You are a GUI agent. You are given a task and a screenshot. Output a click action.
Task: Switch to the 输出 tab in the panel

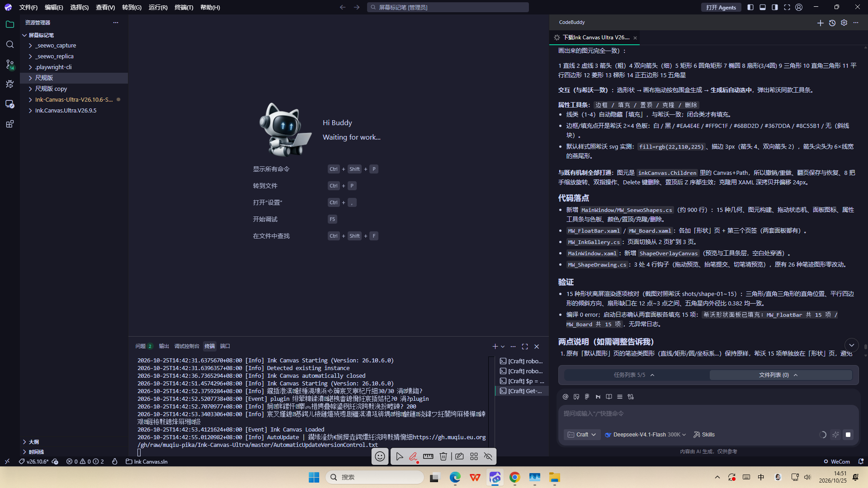(x=164, y=347)
